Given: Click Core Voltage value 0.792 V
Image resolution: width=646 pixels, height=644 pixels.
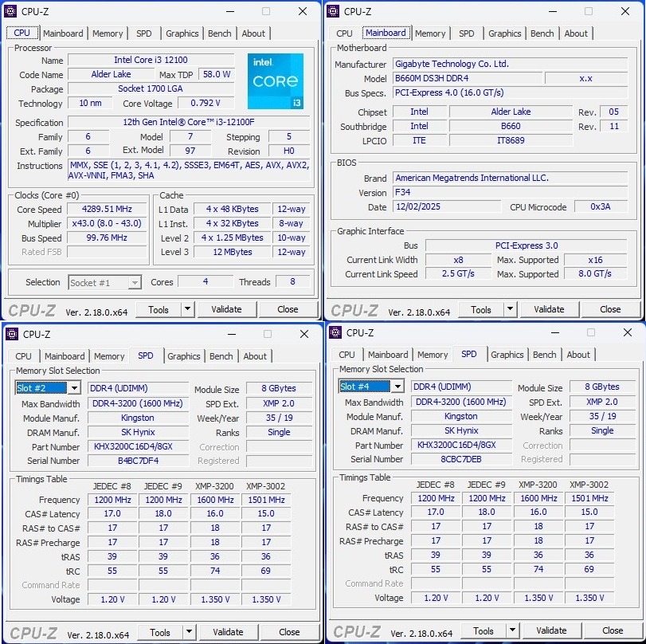Looking at the screenshot, I should click(x=206, y=103).
